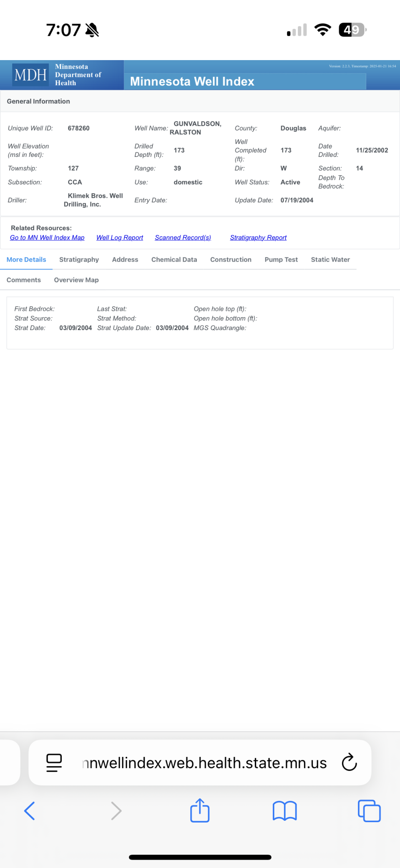
Task: Switch to the Comments tab
Action: click(24, 280)
